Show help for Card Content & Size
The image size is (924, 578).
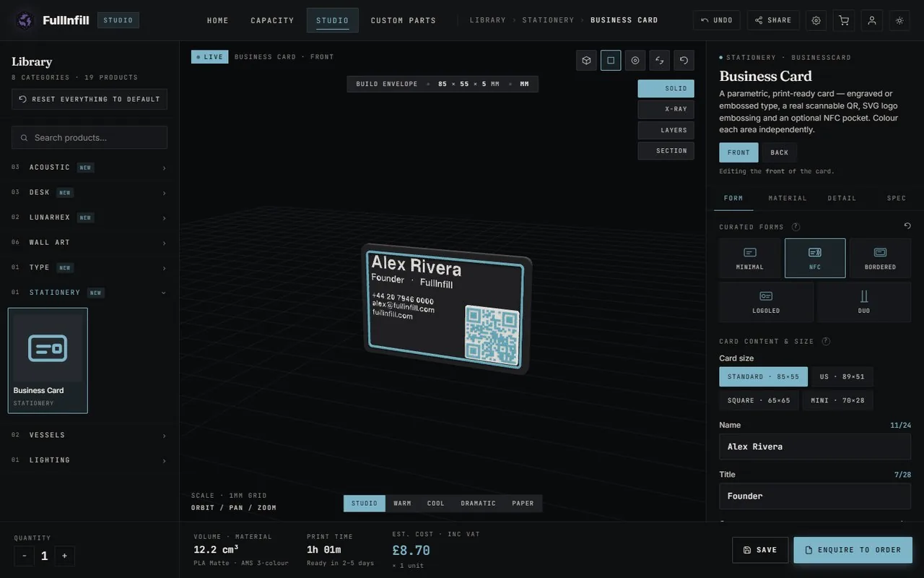pyautogui.click(x=826, y=341)
